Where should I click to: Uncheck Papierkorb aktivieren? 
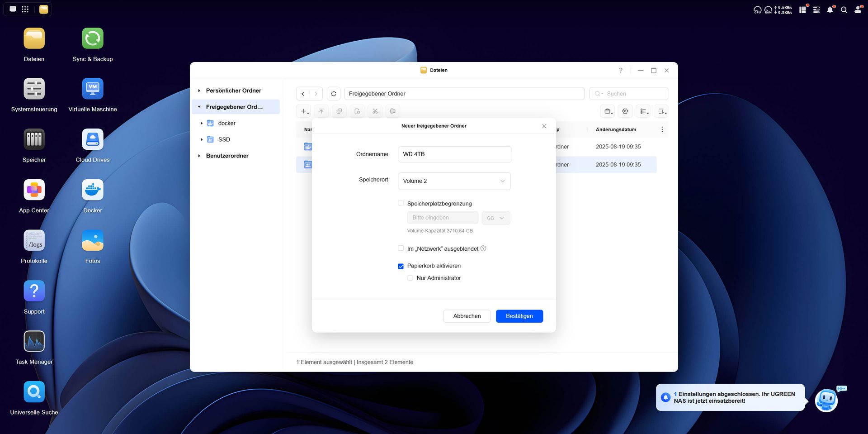[x=401, y=266]
